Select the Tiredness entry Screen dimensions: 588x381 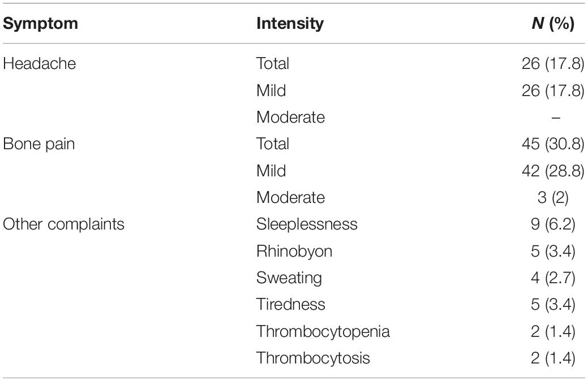291,305
